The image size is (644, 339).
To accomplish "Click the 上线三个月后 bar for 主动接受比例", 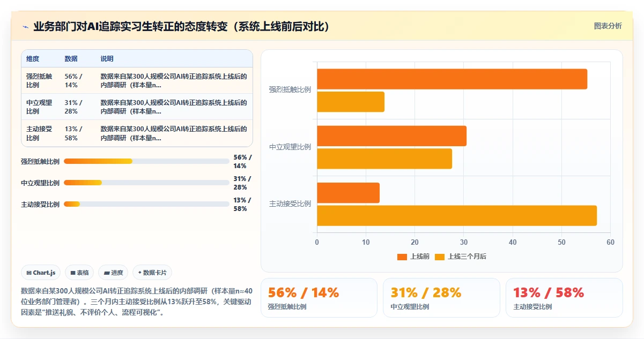I will click(457, 215).
